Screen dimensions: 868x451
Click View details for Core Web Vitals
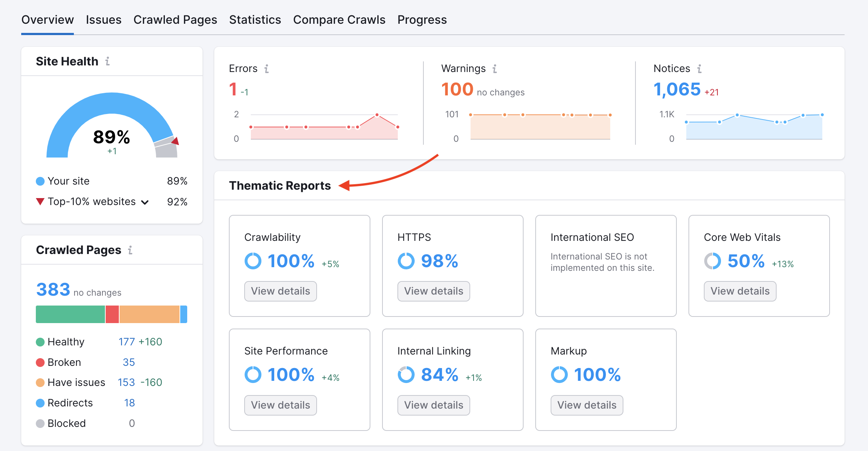[740, 291]
